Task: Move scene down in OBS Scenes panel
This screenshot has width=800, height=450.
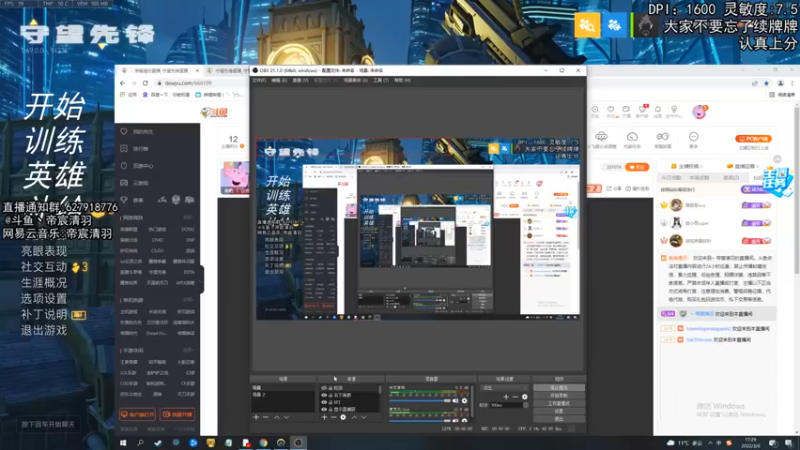Action: coord(286,417)
